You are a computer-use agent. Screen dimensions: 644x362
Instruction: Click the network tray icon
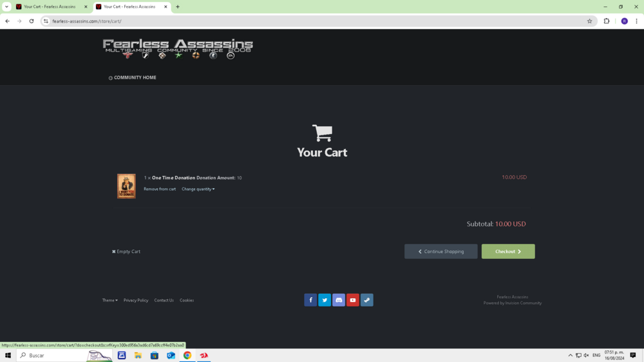(578, 355)
